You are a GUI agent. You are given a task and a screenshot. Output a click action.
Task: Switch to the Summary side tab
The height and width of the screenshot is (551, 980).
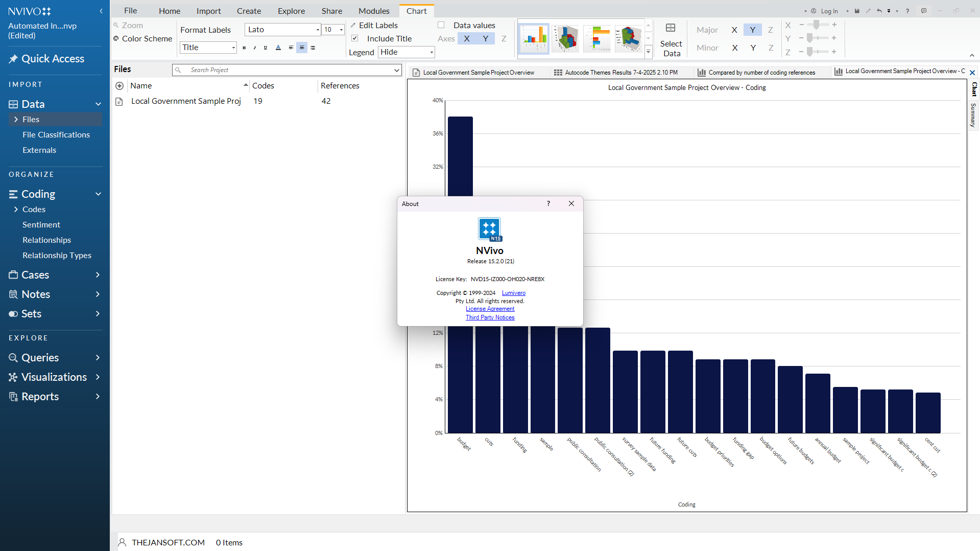(x=973, y=115)
